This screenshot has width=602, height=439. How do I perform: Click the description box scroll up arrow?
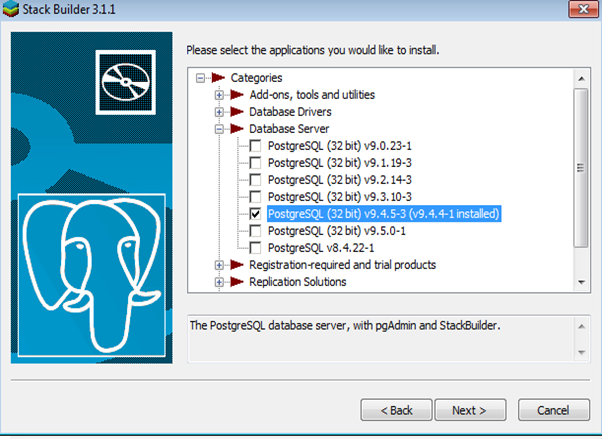pyautogui.click(x=582, y=327)
